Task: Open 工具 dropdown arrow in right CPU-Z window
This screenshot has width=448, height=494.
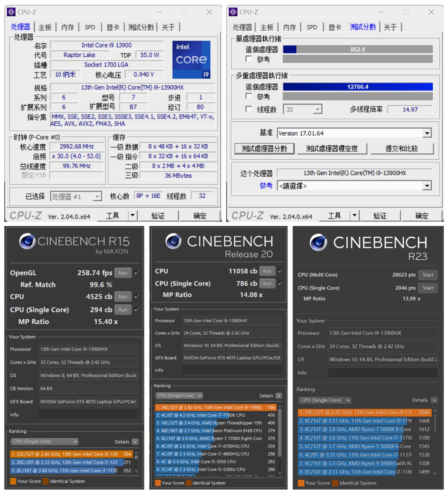Action: tap(354, 216)
